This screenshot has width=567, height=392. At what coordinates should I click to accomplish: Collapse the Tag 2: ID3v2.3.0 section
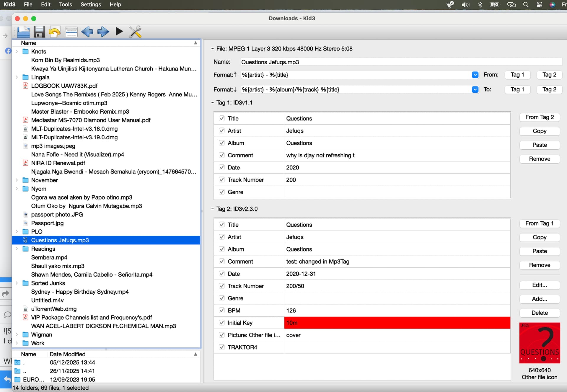click(x=212, y=209)
